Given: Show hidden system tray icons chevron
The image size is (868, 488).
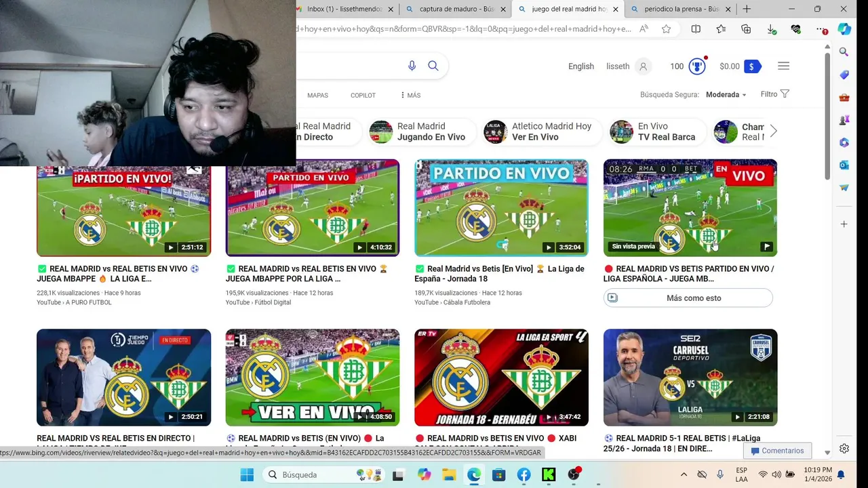Looking at the screenshot, I should 684,474.
